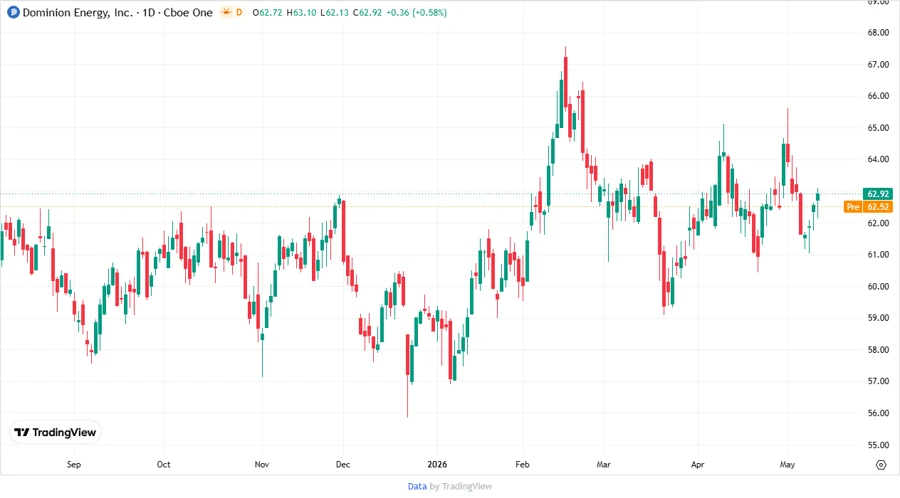Click the 'Apr' date axis label
Screen dimensions: 900x498
[x=697, y=464]
